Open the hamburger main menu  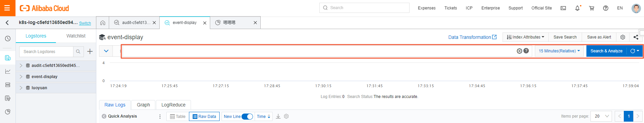7,8
